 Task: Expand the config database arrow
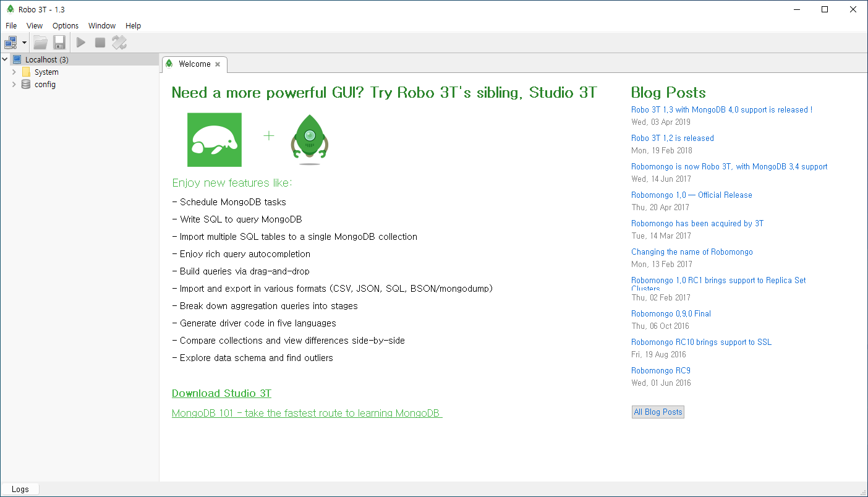coord(14,84)
